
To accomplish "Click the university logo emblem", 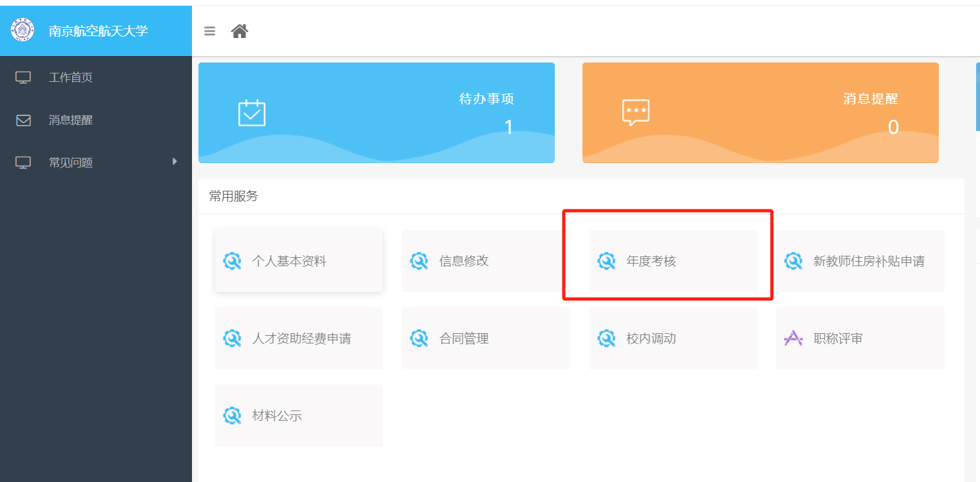I will click(x=23, y=30).
